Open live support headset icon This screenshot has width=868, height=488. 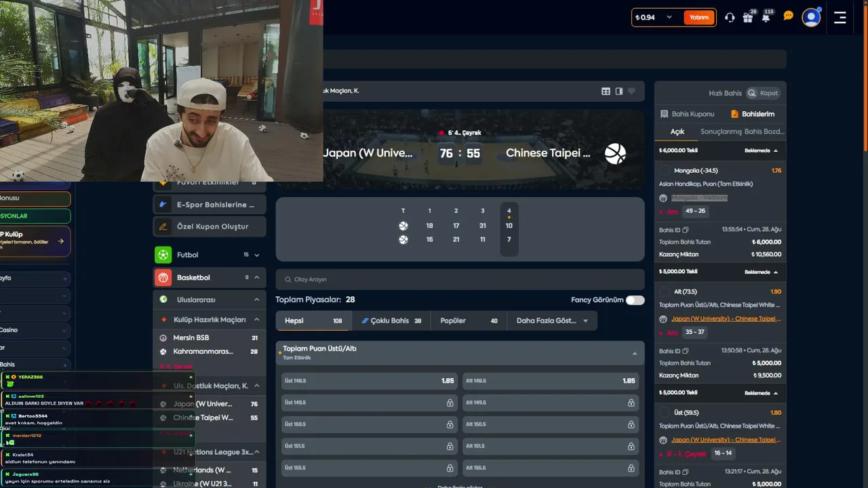tap(730, 18)
